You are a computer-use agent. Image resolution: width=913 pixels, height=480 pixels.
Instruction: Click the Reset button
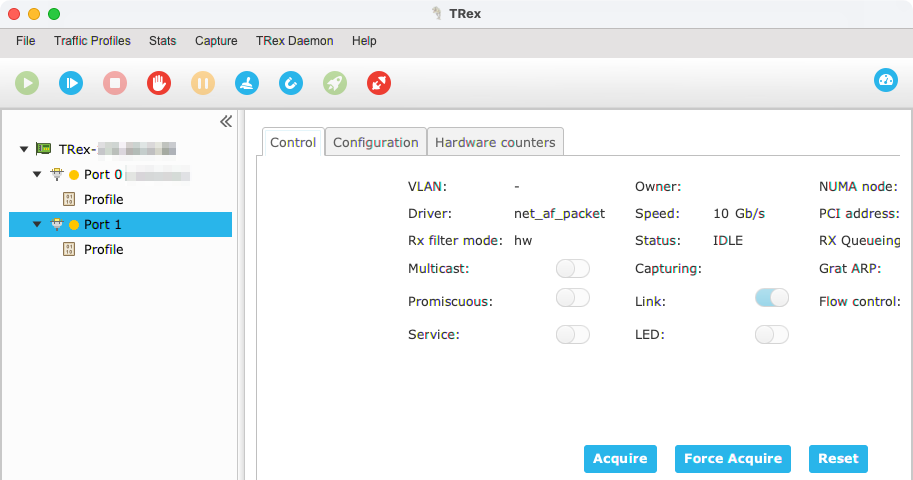click(x=838, y=458)
